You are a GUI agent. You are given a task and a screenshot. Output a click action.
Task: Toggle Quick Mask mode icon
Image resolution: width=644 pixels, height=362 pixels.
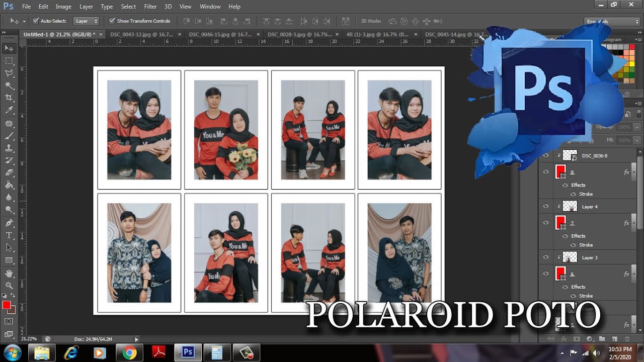pyautogui.click(x=9, y=321)
